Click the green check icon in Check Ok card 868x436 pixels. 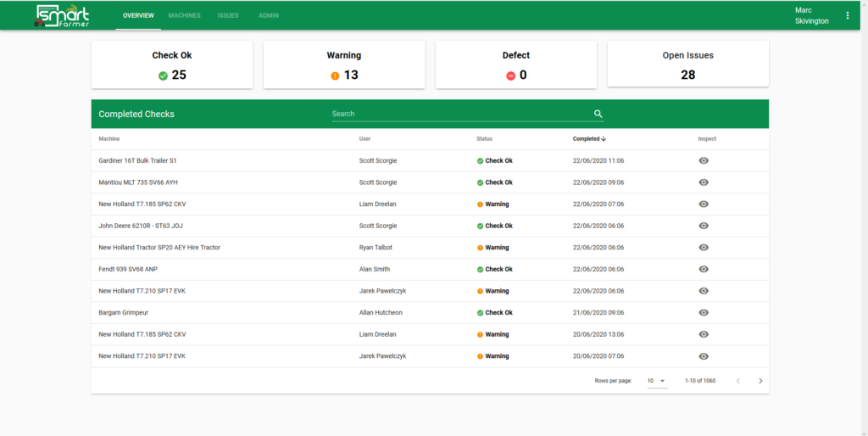point(163,75)
